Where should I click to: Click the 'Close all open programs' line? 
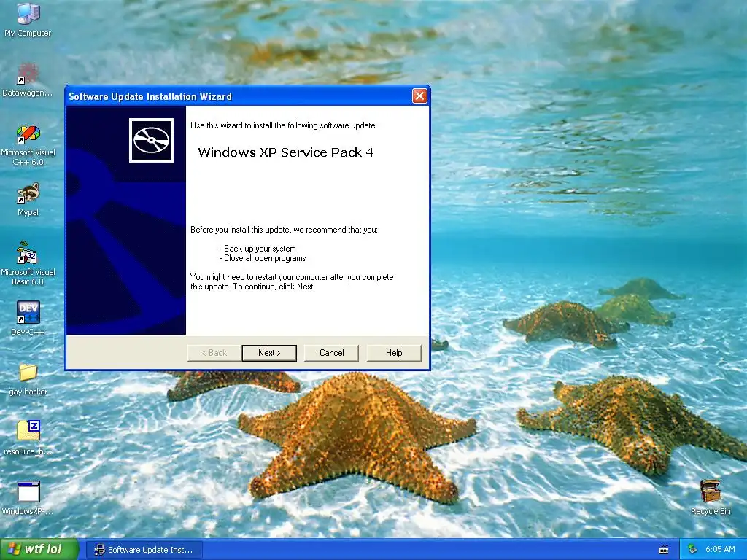pyautogui.click(x=263, y=258)
